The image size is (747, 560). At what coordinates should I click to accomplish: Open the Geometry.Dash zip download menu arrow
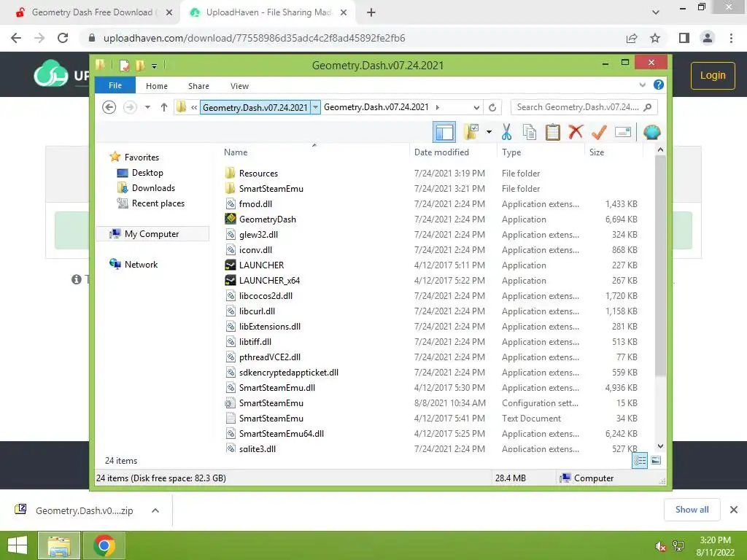pyautogui.click(x=155, y=510)
